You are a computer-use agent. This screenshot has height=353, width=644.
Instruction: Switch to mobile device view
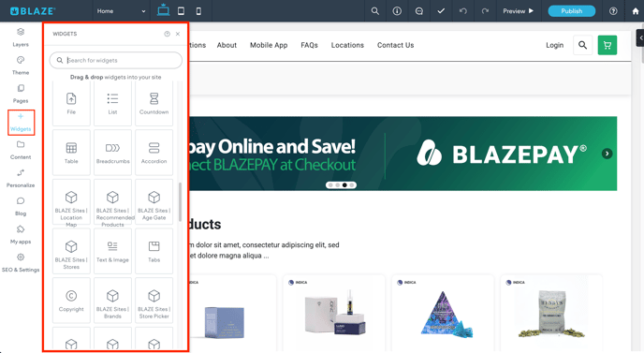pyautogui.click(x=198, y=11)
